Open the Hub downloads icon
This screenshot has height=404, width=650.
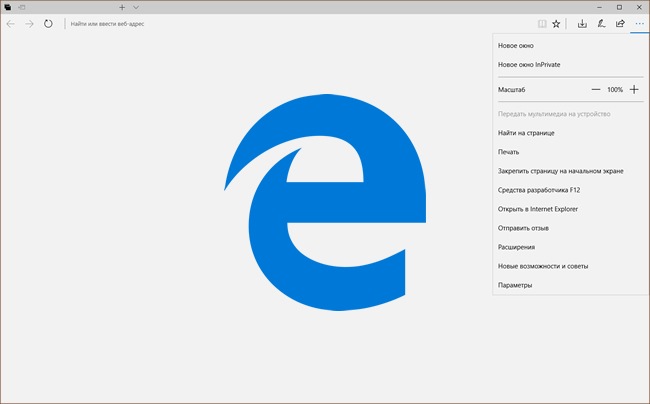(582, 24)
